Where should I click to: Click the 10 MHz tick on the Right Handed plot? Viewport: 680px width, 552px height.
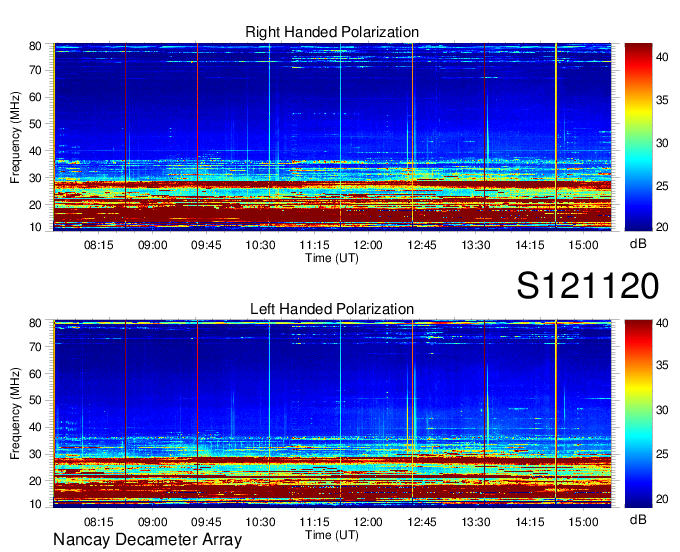coord(35,227)
